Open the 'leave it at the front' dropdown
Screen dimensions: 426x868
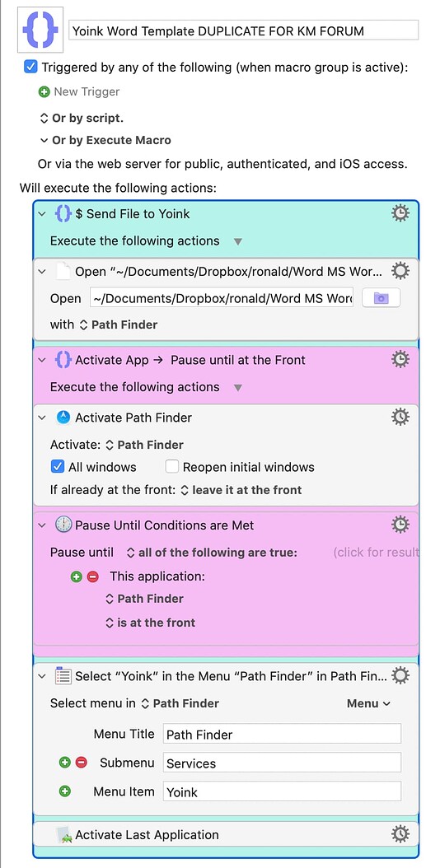point(241,490)
